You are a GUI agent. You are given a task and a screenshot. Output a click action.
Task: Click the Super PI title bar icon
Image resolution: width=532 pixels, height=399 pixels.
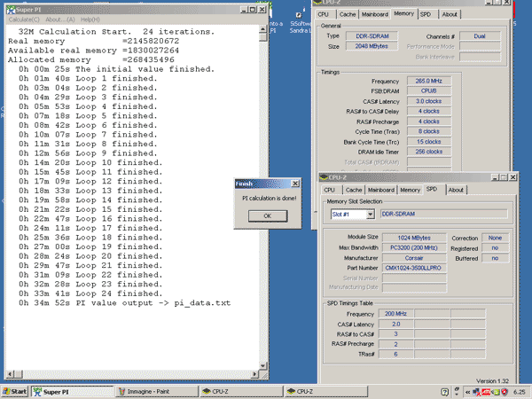12,10
